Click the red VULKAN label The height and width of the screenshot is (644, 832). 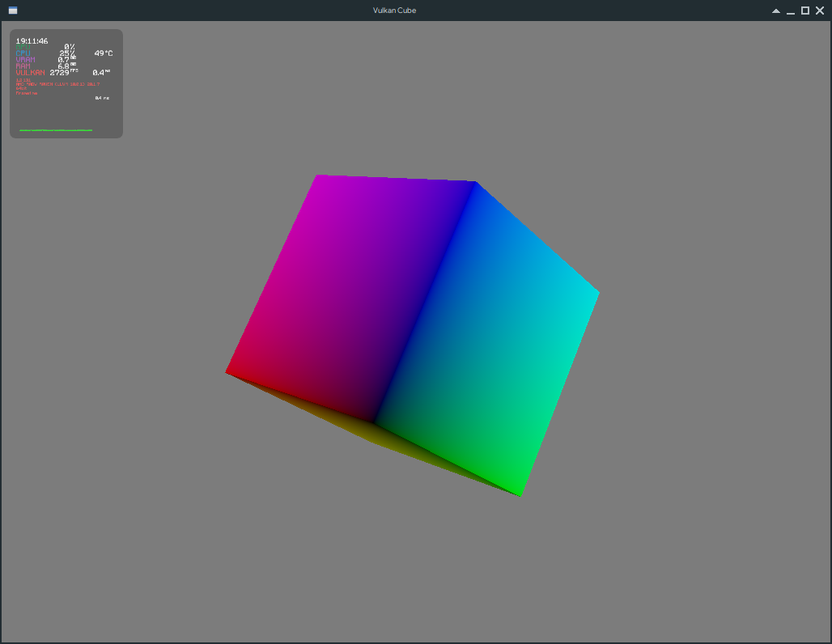click(30, 73)
